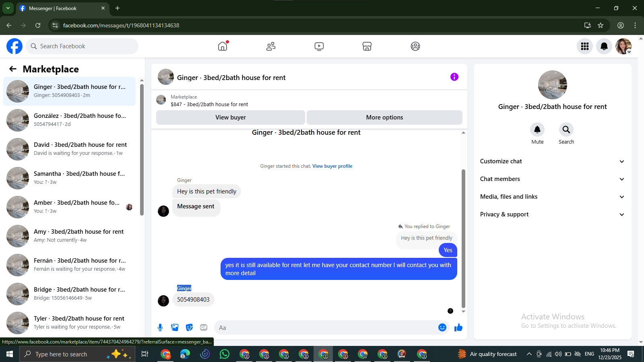Expand the Chat members section

[x=552, y=179]
